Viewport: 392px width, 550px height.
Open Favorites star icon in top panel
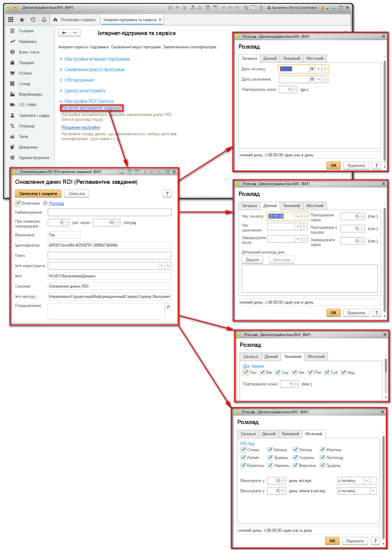[22, 20]
